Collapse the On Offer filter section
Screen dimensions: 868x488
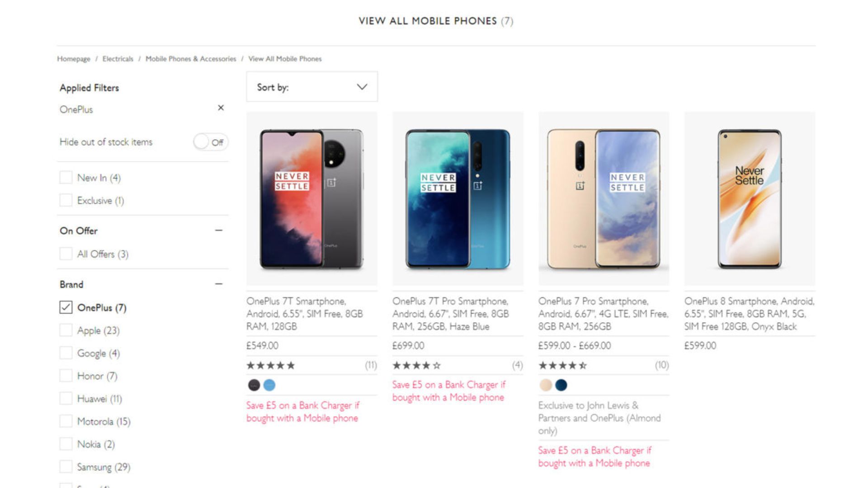[x=219, y=230]
